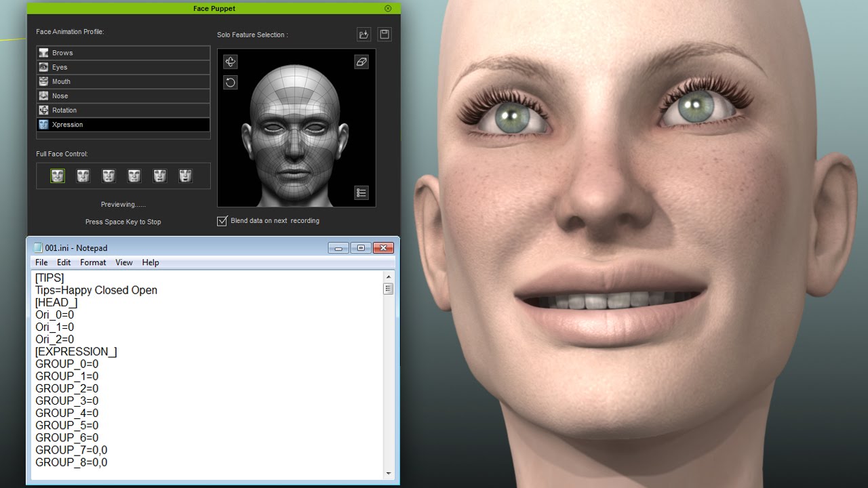Select the Xpression face animation profile

pyautogui.click(x=123, y=124)
